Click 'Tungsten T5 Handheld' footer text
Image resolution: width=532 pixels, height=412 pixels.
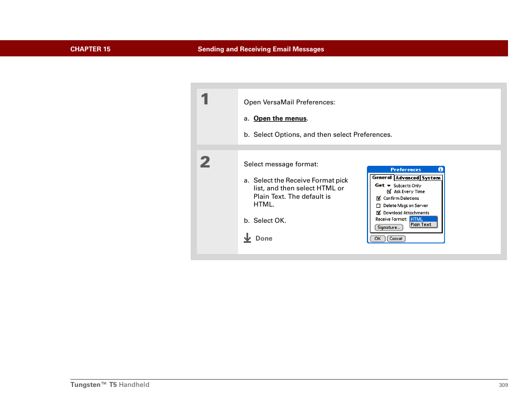[110, 385]
